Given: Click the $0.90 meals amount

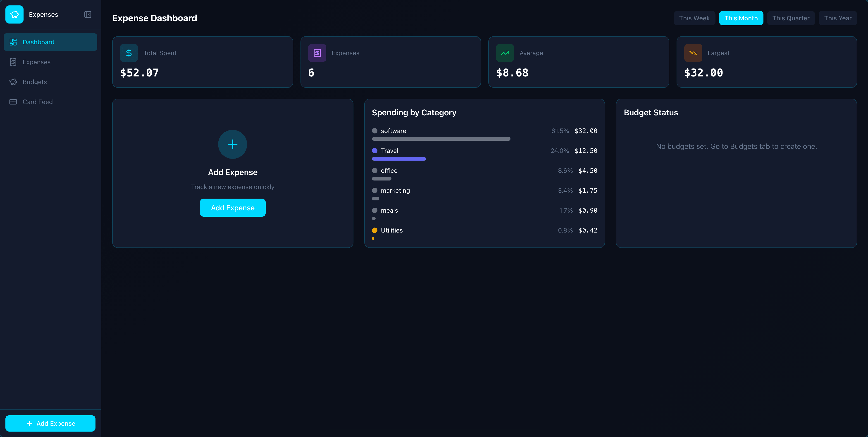Looking at the screenshot, I should [x=588, y=211].
